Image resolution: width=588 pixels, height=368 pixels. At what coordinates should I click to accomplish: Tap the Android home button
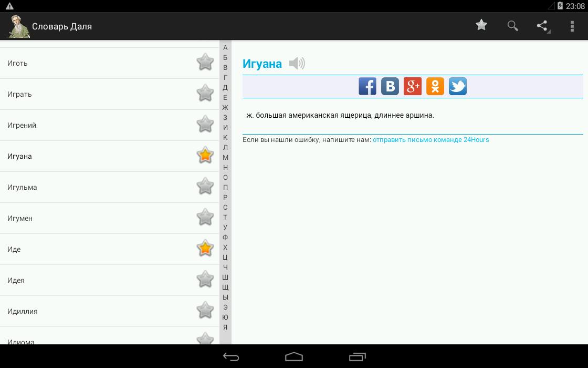click(294, 356)
